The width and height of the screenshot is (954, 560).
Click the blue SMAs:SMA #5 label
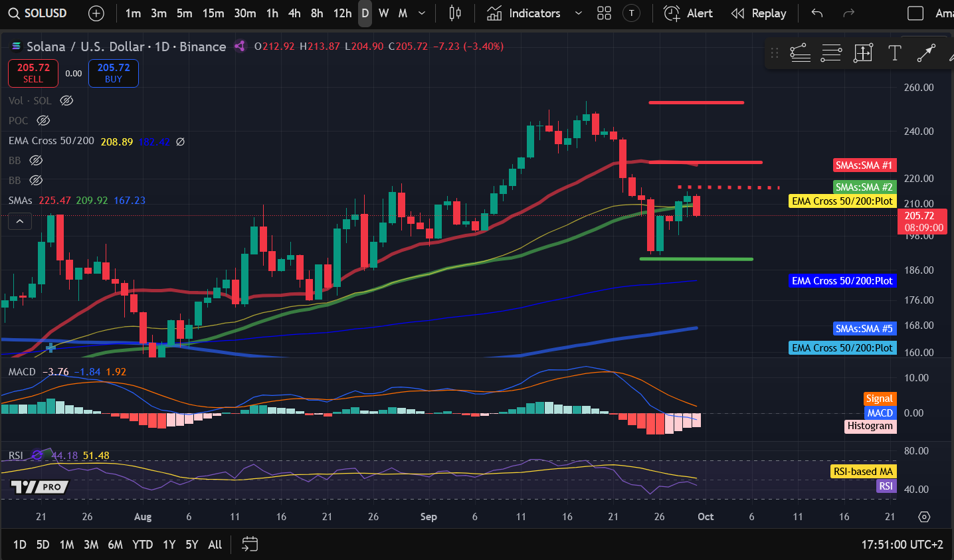click(864, 329)
